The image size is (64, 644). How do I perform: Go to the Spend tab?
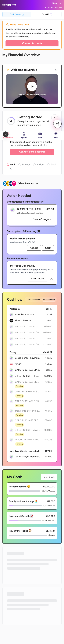(x=24, y=135)
